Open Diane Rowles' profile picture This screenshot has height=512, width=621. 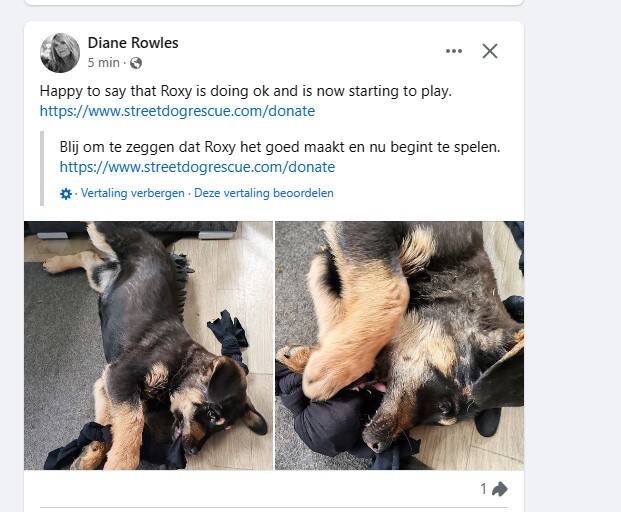pos(60,53)
